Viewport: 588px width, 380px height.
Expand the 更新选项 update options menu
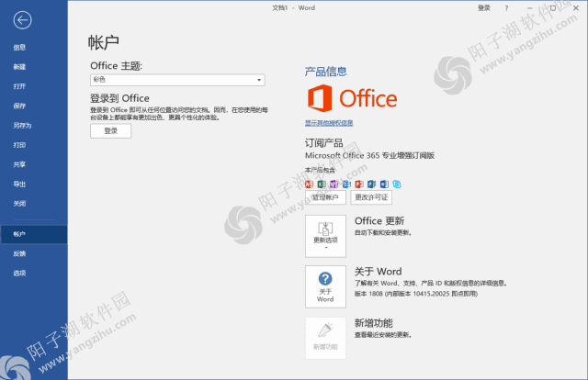click(x=325, y=236)
